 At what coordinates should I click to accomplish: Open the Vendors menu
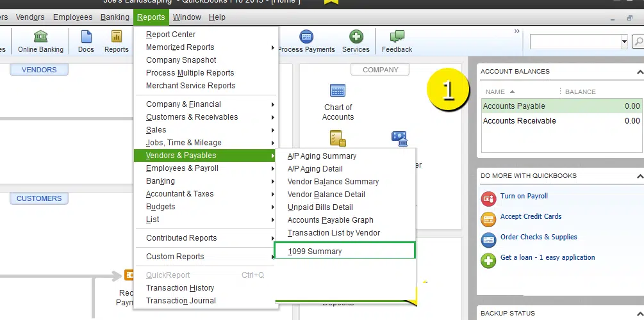[x=30, y=17]
